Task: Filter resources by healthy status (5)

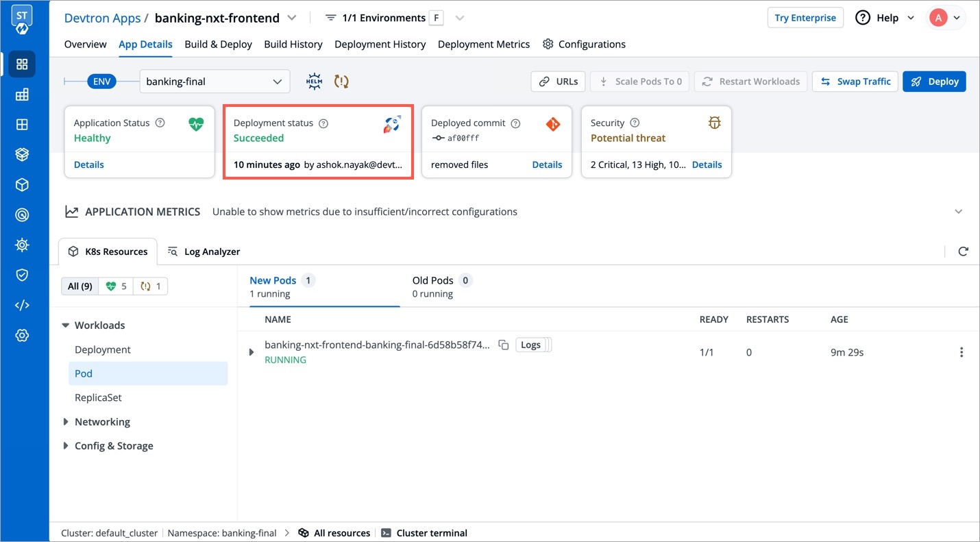Action: [x=116, y=286]
